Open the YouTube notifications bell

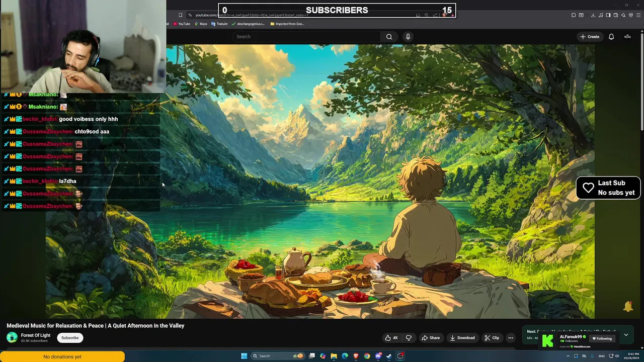611,37
